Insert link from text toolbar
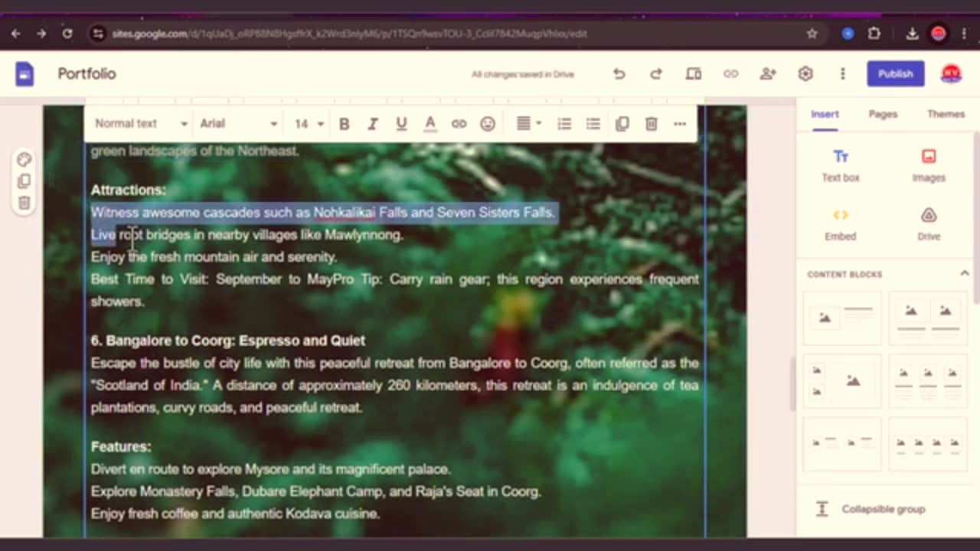This screenshot has width=980, height=551. point(459,124)
